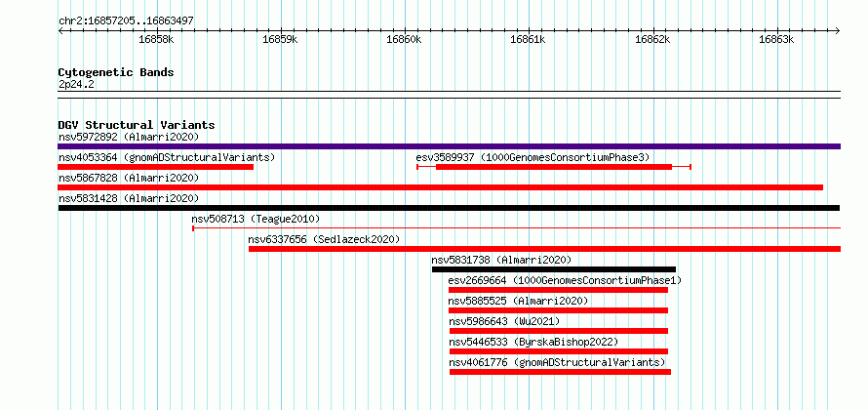Image resolution: width=868 pixels, height=410 pixels.
Task: Click the 16863k ruler mark
Action: 776,39
